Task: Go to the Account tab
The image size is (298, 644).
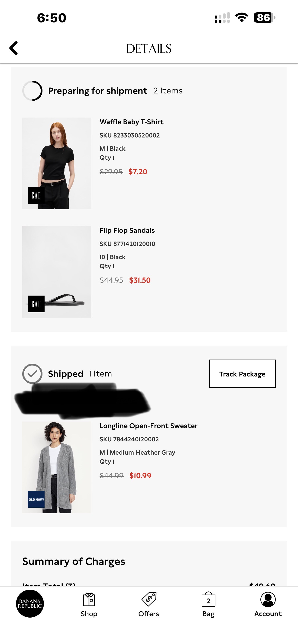Action: [x=268, y=605]
